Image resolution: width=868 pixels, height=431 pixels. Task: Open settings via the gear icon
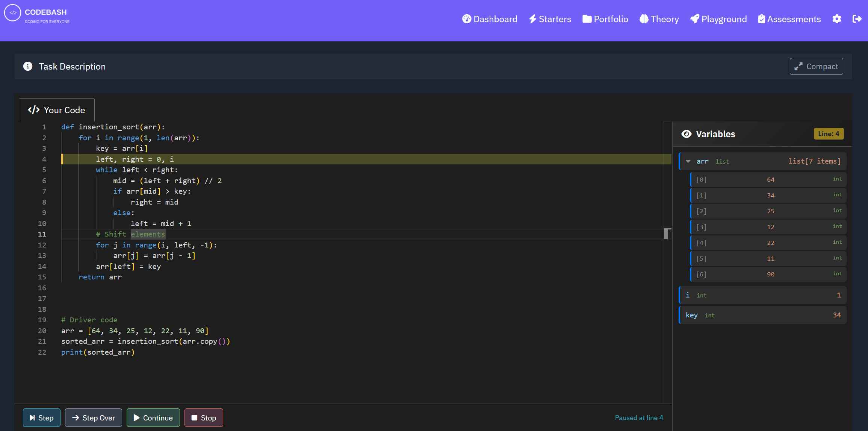pyautogui.click(x=836, y=19)
